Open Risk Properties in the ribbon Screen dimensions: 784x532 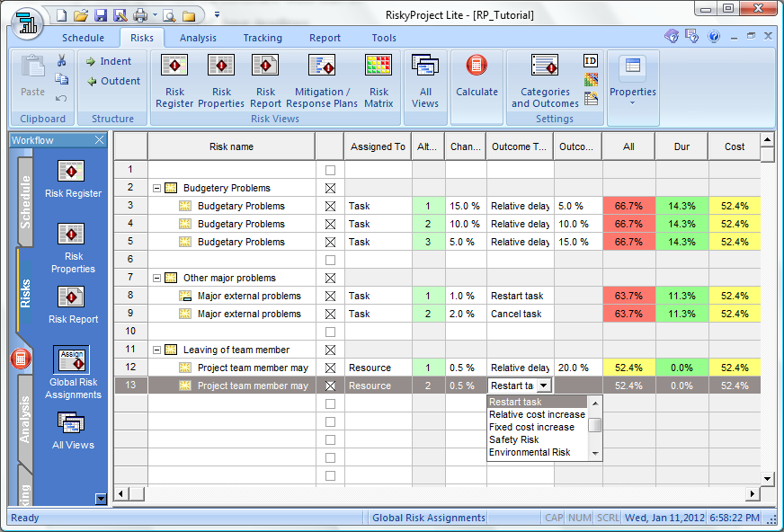(221, 81)
